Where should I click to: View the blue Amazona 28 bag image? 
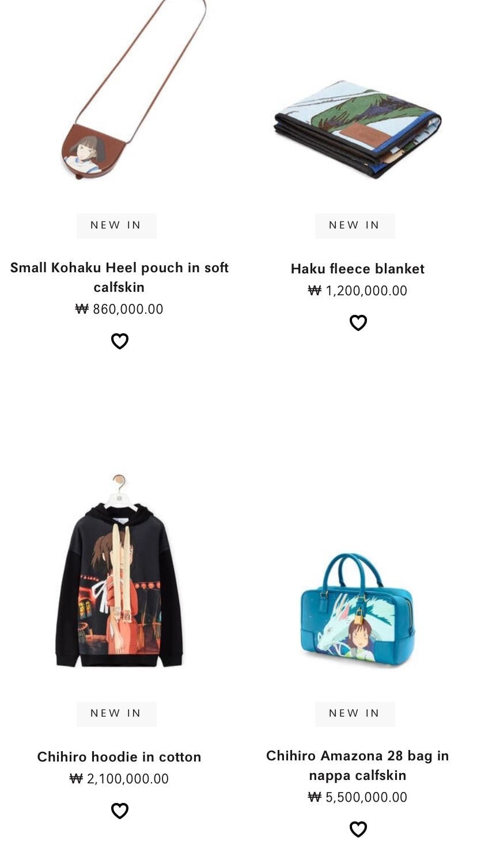point(358,610)
